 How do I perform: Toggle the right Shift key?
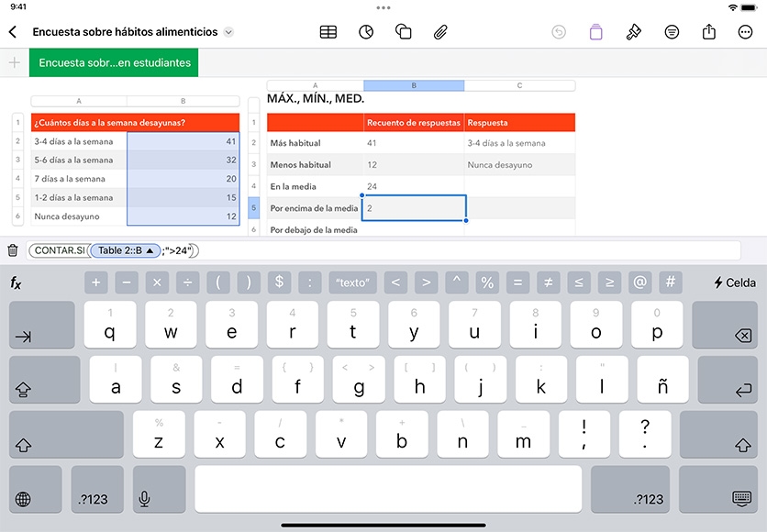tap(718, 434)
